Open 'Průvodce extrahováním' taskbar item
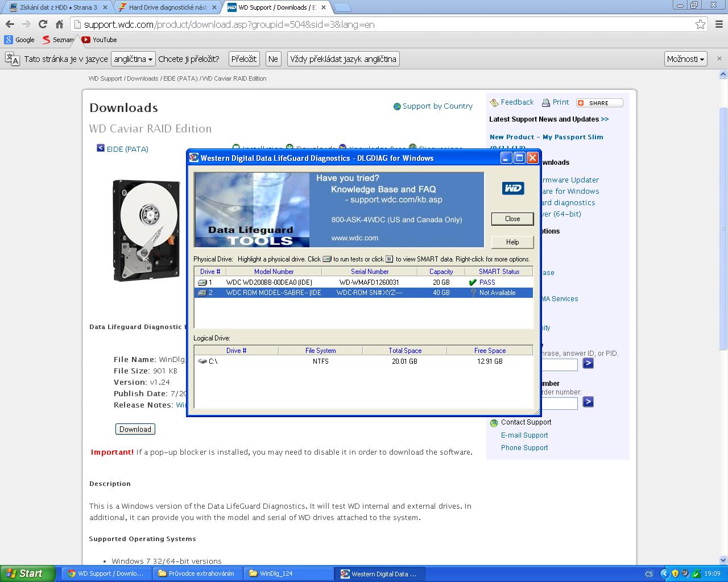 point(197,573)
